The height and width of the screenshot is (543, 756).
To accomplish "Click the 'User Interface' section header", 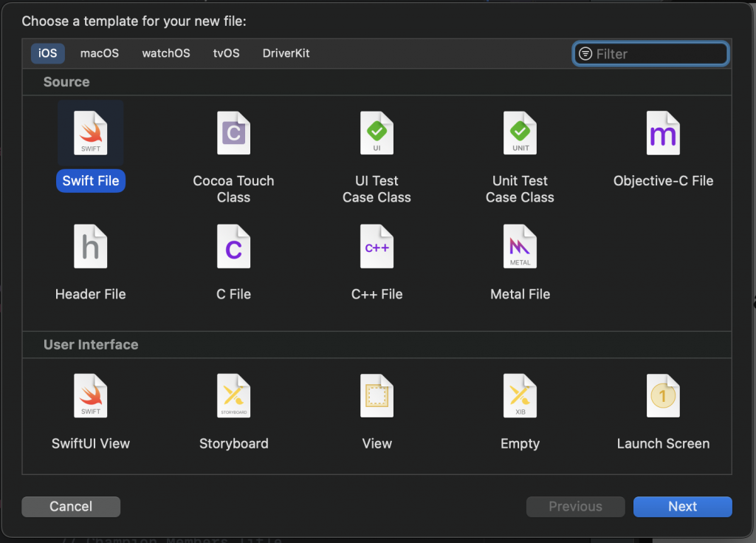I will (x=91, y=344).
